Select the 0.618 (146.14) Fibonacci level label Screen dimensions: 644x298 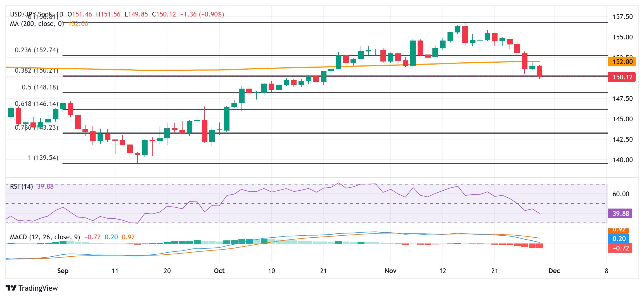[x=37, y=104]
